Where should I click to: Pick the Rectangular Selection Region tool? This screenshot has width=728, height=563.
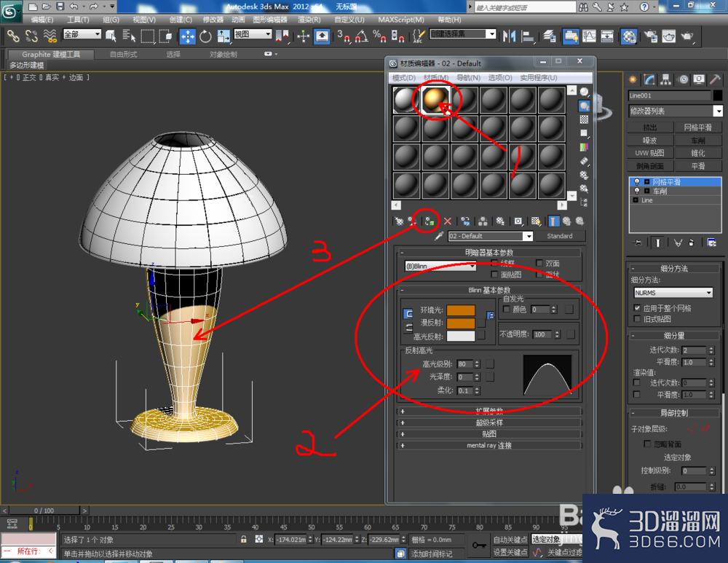click(x=148, y=36)
